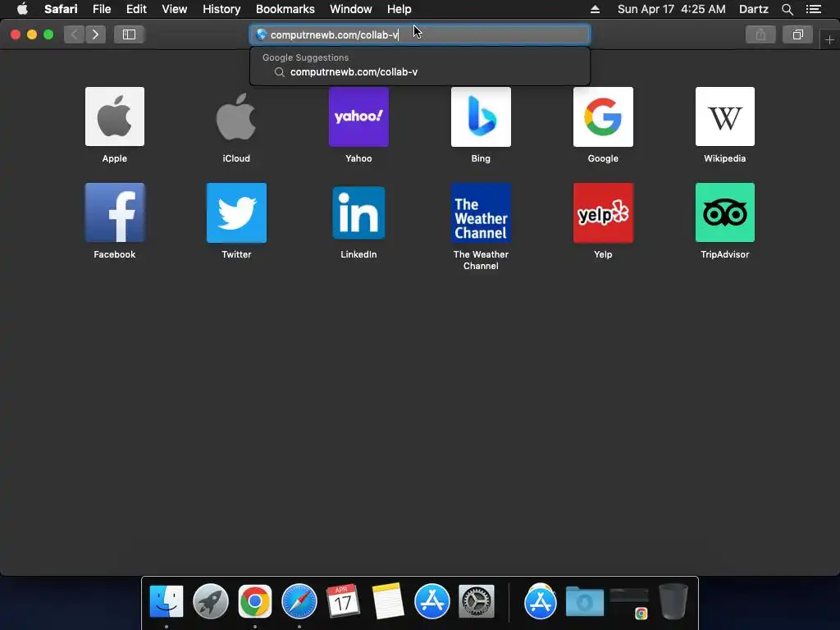Open System Preferences from the Dock

coord(477,601)
